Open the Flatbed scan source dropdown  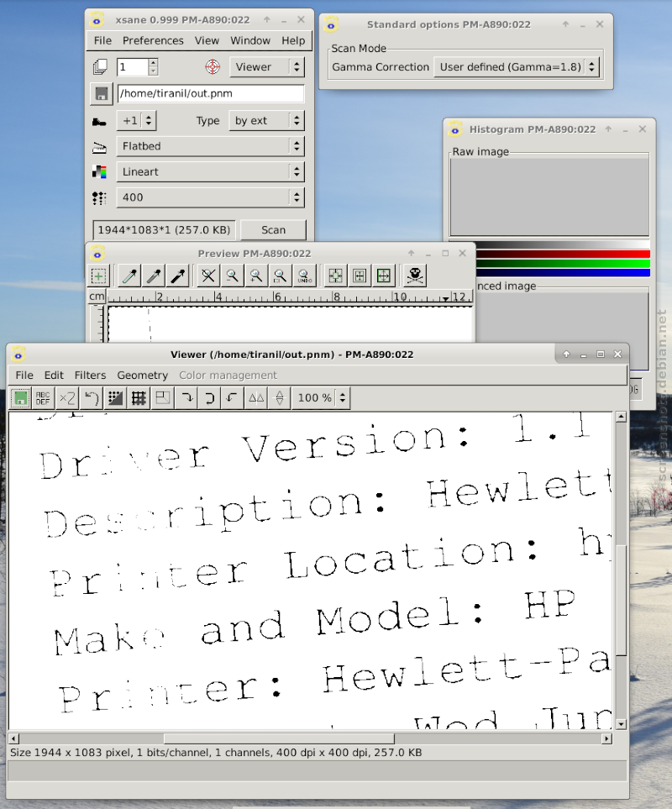[x=210, y=146]
